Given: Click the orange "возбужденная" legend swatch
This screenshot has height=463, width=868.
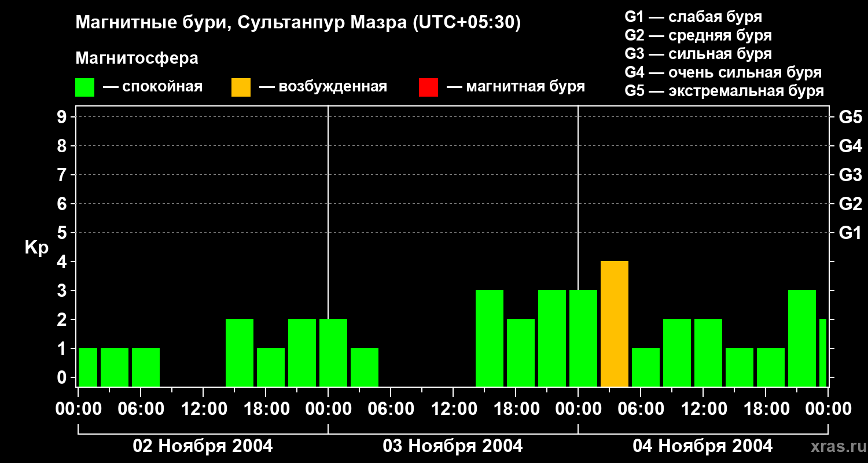Looking at the screenshot, I should pyautogui.click(x=241, y=87).
